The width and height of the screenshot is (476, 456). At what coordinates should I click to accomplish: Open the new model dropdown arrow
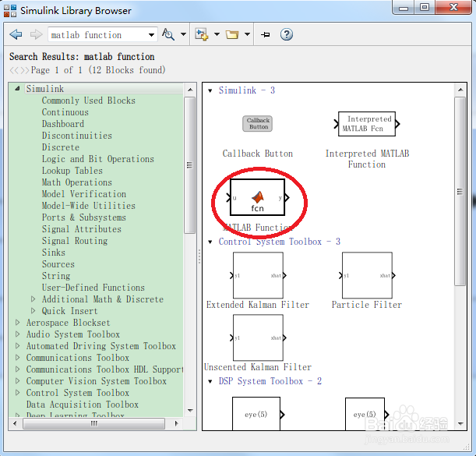217,34
